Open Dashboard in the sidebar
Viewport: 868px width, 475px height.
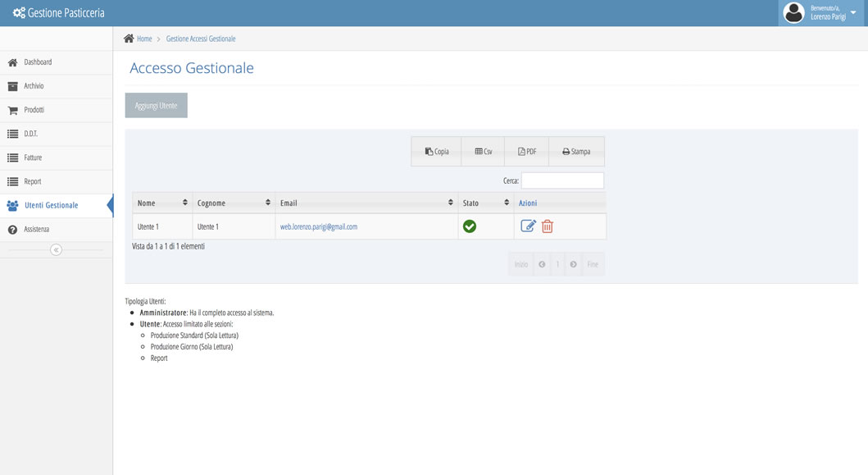point(38,62)
